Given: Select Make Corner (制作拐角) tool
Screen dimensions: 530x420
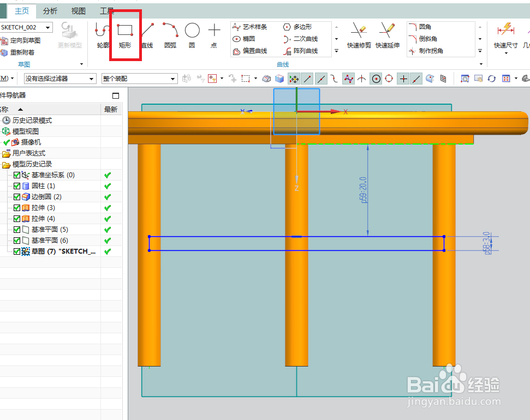Looking at the screenshot, I should (426, 51).
